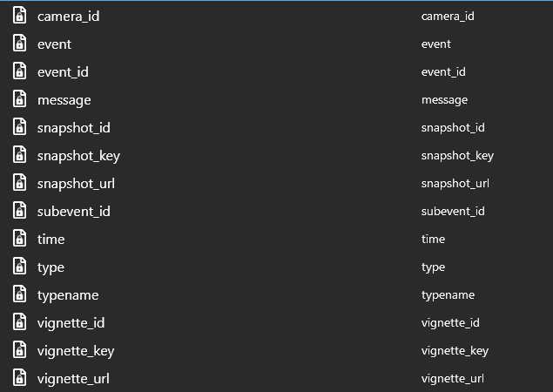Image resolution: width=553 pixels, height=392 pixels.
Task: Click the message value in right column
Action: click(x=444, y=100)
